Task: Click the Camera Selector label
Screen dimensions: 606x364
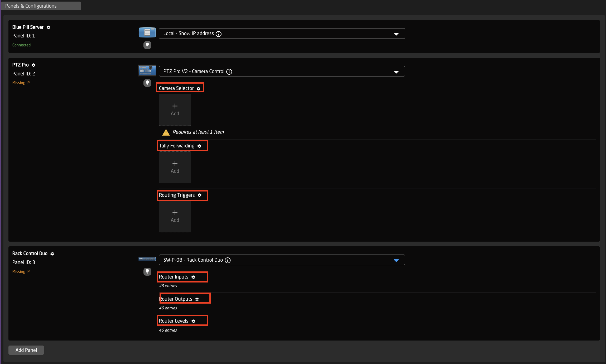Action: [176, 88]
